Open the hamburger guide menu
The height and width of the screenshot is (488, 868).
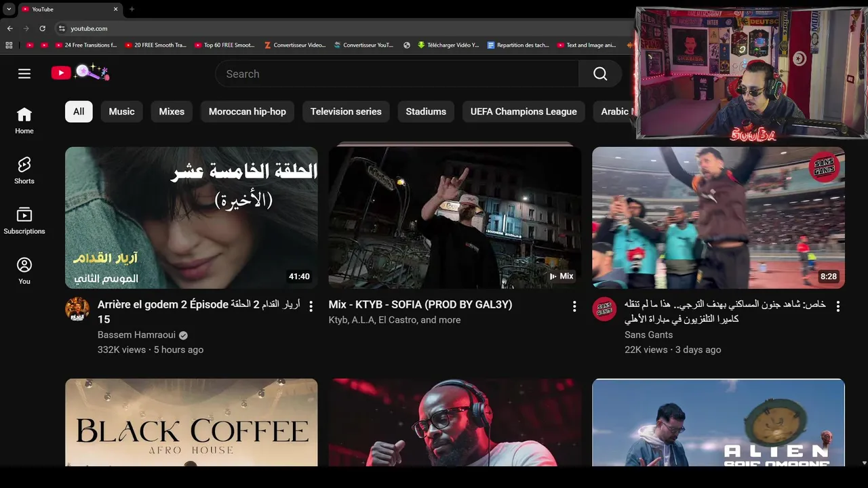24,74
